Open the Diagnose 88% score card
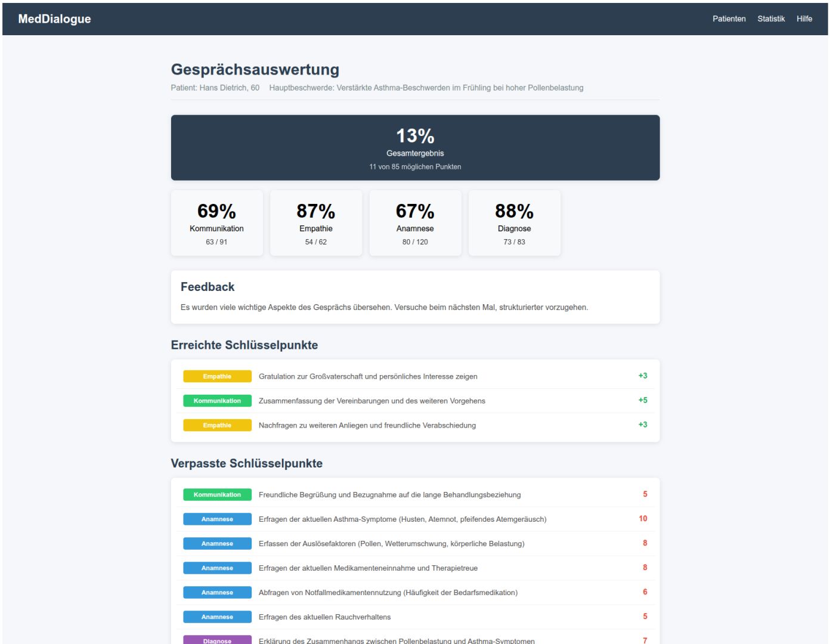Screen dimensions: 830x644 pos(514,223)
